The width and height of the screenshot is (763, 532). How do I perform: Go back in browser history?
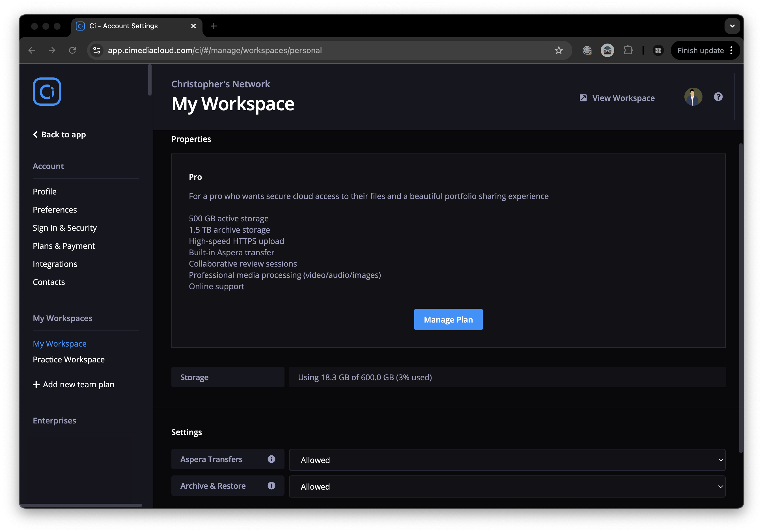click(32, 50)
